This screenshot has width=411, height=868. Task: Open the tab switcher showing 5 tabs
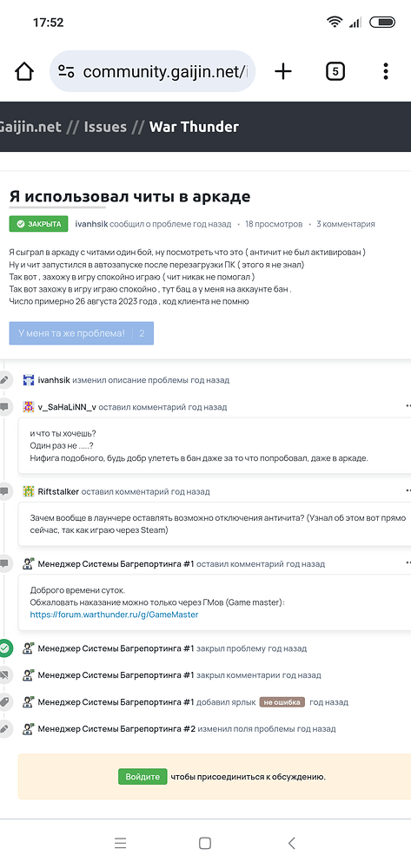[335, 71]
